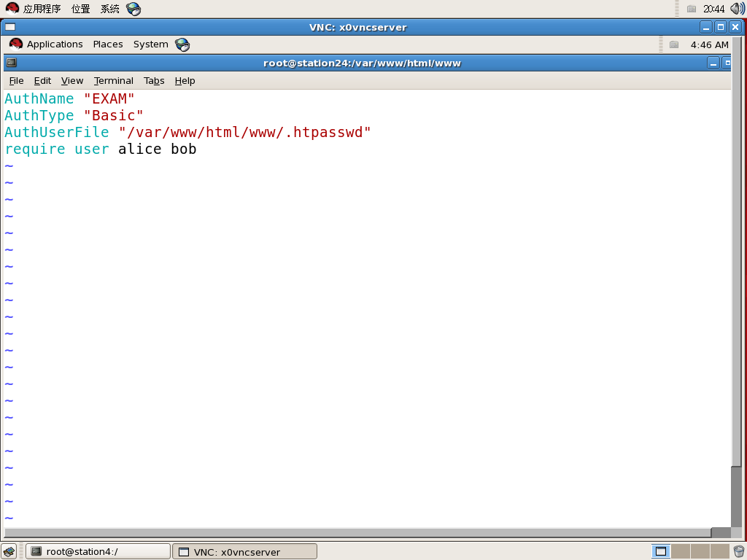Open the terminal Tabs menu
The width and height of the screenshot is (747, 560).
coord(154,80)
